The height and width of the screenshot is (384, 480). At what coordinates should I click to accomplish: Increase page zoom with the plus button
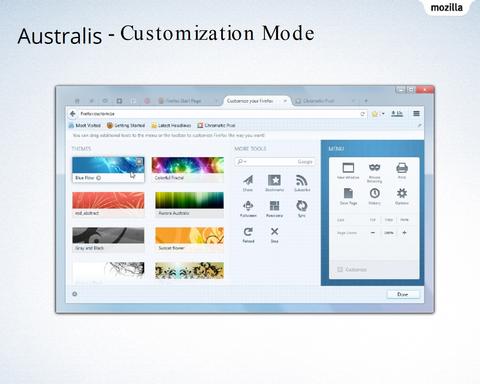404,233
